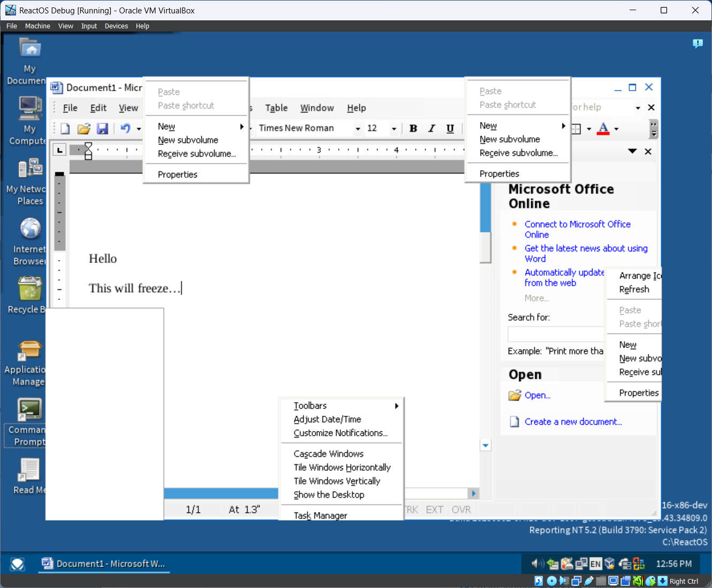This screenshot has height=588, width=712.
Task: Click the EXT indicator in status bar
Action: pos(434,510)
